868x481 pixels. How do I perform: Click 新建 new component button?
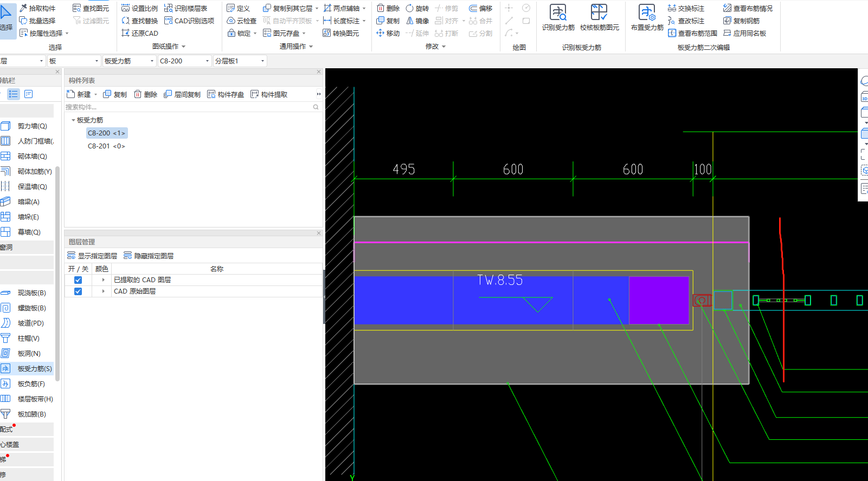(x=79, y=94)
